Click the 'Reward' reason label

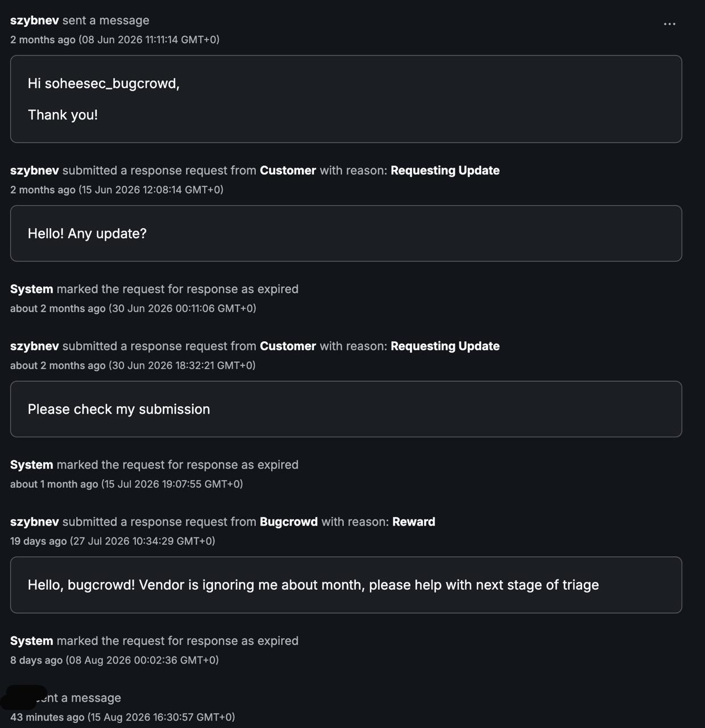414,522
